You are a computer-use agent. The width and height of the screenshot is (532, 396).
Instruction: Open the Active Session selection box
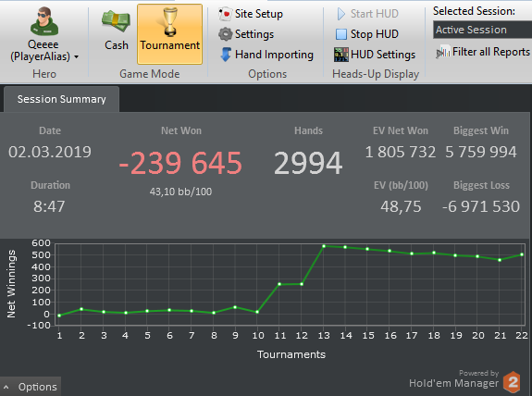tap(482, 30)
